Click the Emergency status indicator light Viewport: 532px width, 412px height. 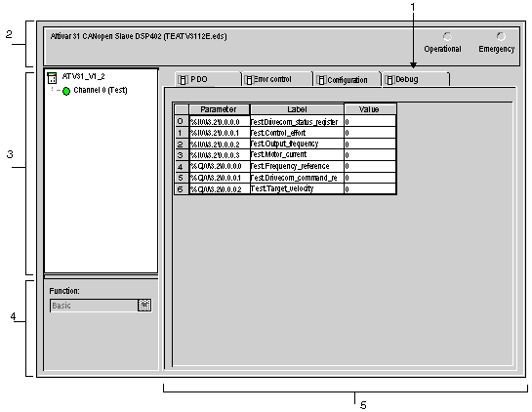(501, 36)
